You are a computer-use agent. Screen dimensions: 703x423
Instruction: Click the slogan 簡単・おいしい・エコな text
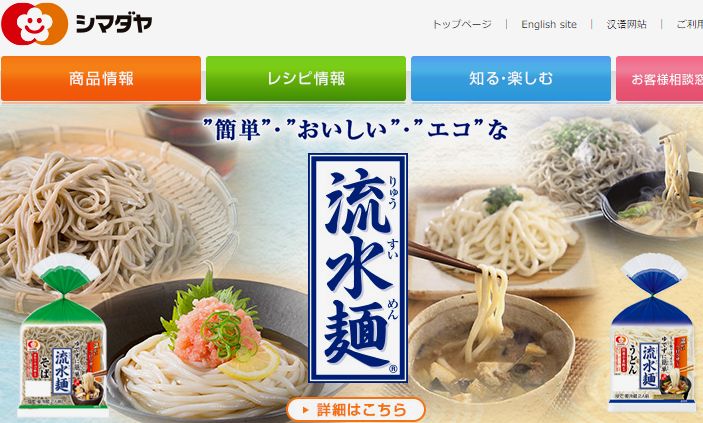[355, 130]
